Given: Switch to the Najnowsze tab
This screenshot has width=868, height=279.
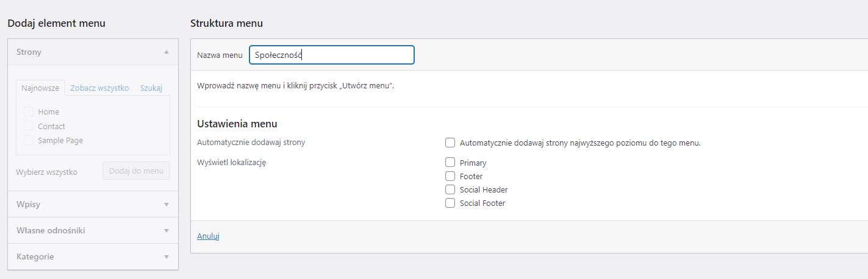Looking at the screenshot, I should coord(40,88).
